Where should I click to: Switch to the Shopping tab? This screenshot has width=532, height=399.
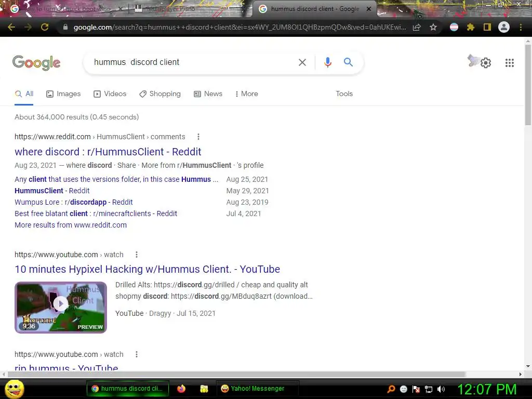click(x=160, y=94)
